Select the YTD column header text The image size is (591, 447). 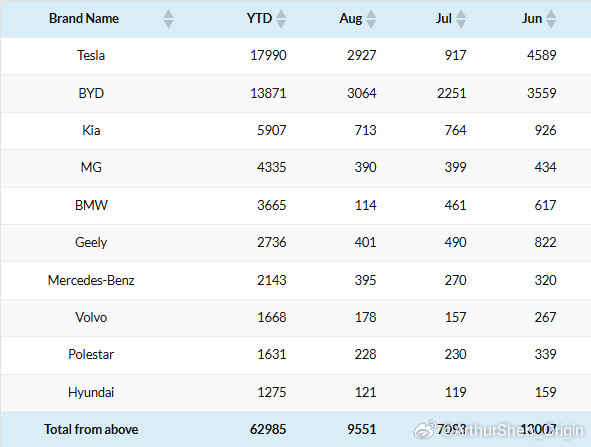point(259,18)
